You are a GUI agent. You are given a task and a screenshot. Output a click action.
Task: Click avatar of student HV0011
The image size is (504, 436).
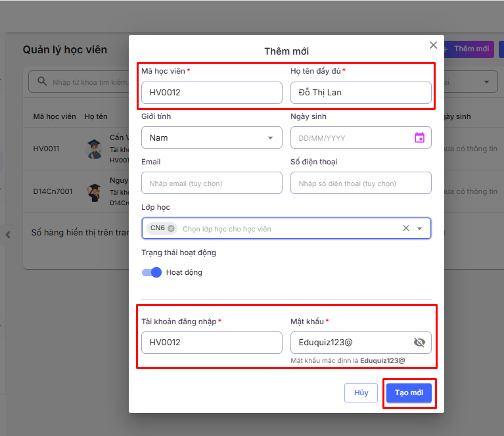click(94, 149)
